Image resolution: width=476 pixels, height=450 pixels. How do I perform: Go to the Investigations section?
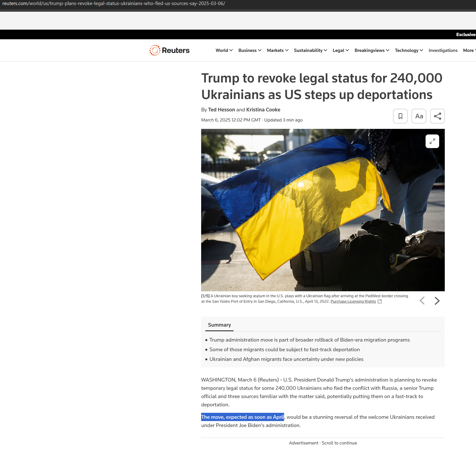pyautogui.click(x=443, y=50)
